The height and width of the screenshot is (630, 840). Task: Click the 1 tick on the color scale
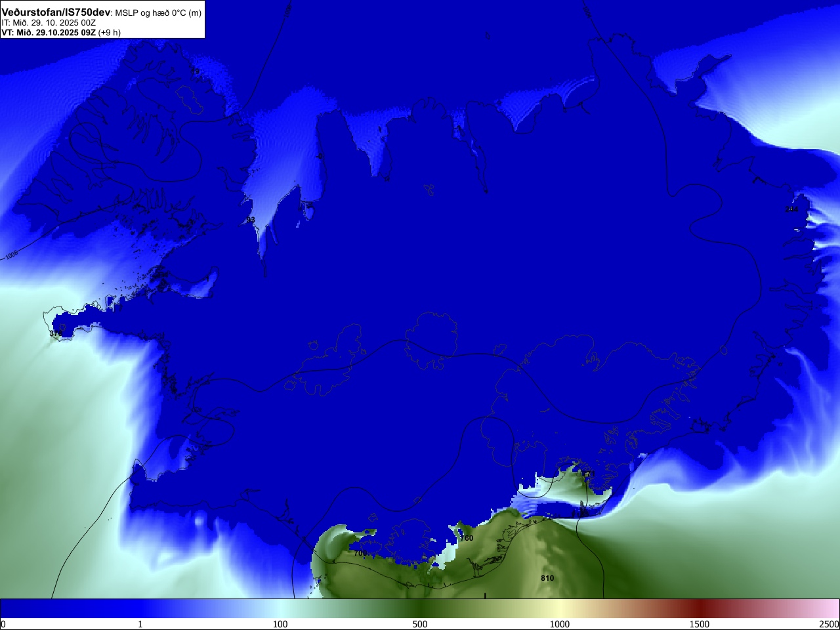pyautogui.click(x=140, y=624)
